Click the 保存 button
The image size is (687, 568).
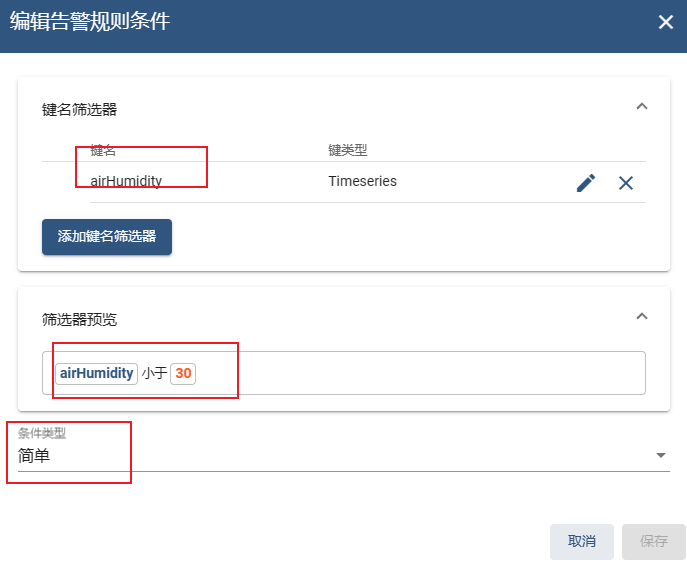pyautogui.click(x=653, y=542)
